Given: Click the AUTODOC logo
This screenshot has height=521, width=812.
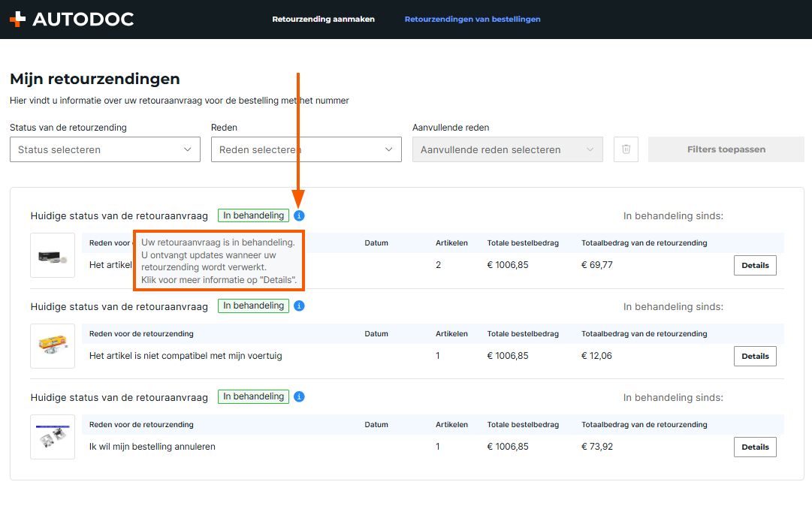Looking at the screenshot, I should coord(71,20).
